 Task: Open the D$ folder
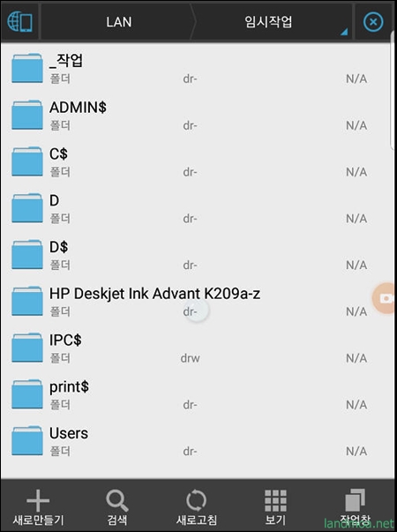click(196, 254)
